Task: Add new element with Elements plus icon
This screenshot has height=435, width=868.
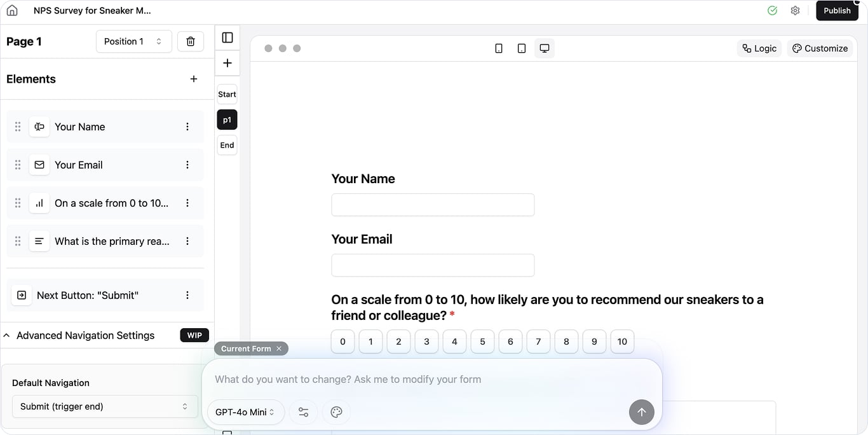Action: 194,79
